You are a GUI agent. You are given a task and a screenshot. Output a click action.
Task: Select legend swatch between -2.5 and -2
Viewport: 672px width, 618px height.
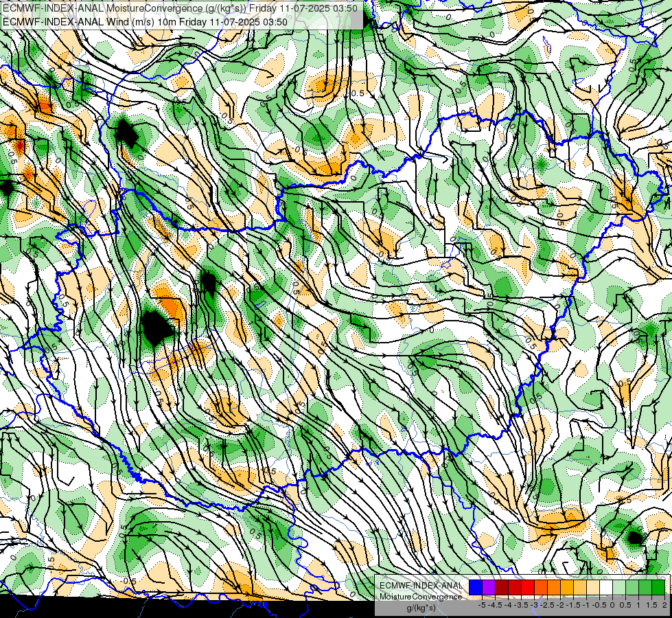coord(554,587)
